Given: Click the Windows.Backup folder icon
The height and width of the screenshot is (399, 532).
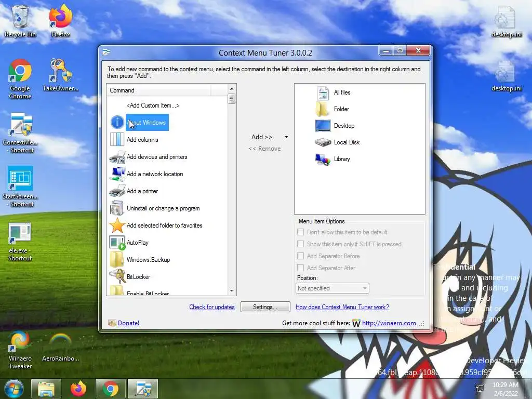Looking at the screenshot, I should point(117,260).
